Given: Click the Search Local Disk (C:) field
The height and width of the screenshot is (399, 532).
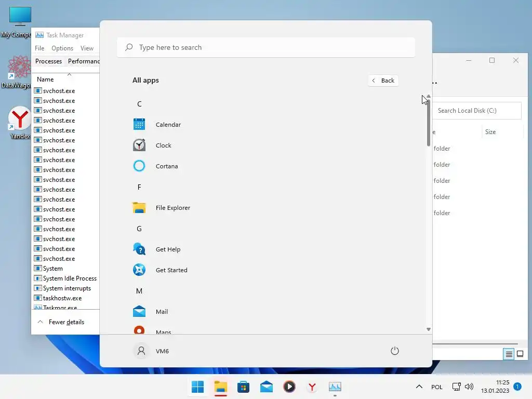Looking at the screenshot, I should (477, 111).
